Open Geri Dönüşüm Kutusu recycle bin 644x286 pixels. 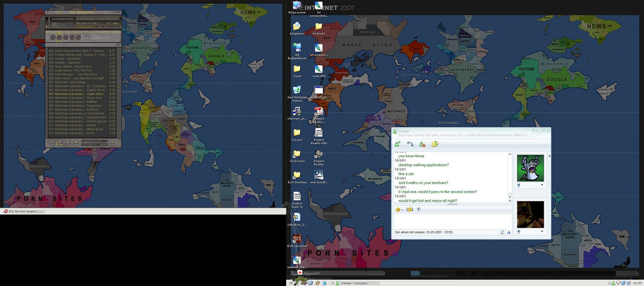click(x=297, y=94)
